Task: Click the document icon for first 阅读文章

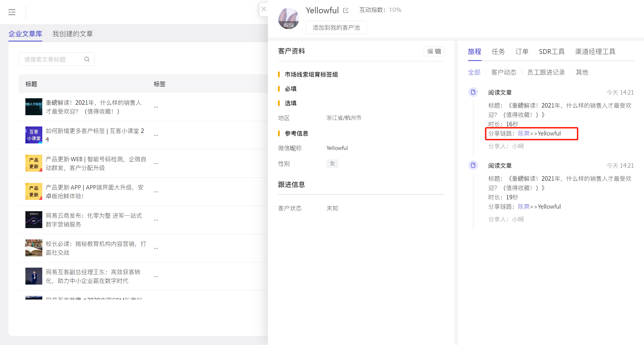Action: pyautogui.click(x=474, y=91)
